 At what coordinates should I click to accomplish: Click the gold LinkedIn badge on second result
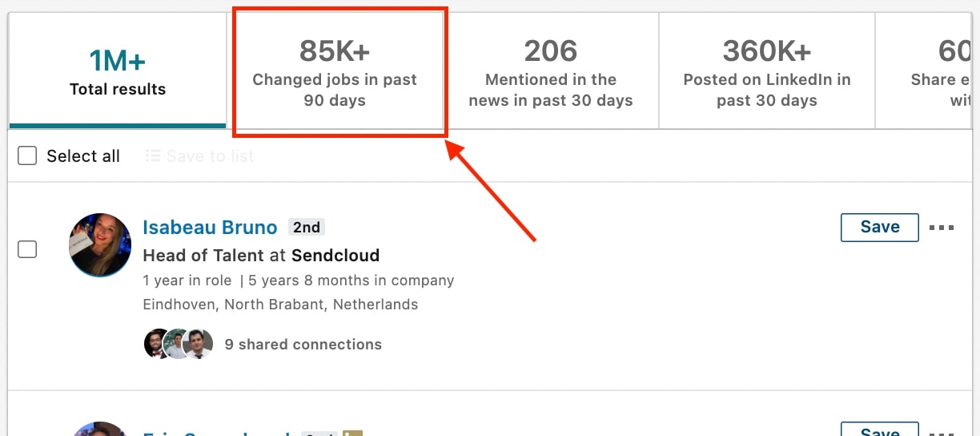tap(352, 434)
